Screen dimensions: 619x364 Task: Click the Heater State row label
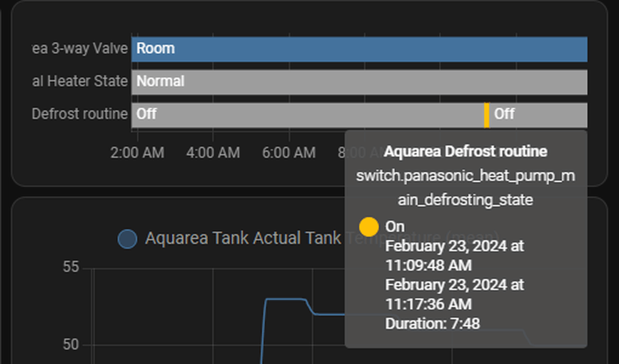coord(80,81)
